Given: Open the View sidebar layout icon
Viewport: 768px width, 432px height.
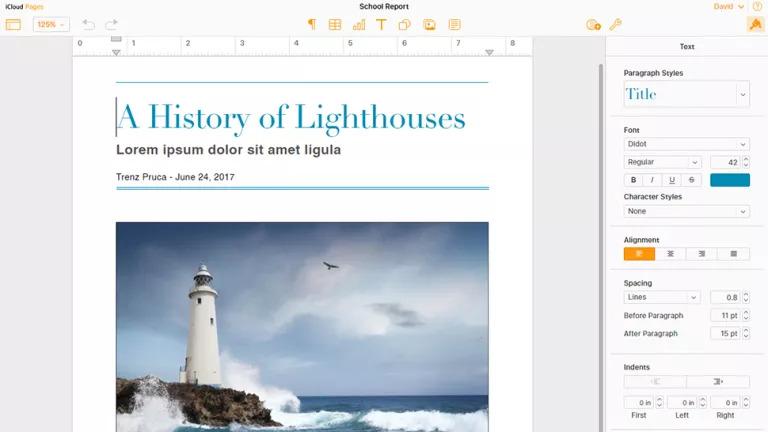Looking at the screenshot, I should tap(13, 24).
